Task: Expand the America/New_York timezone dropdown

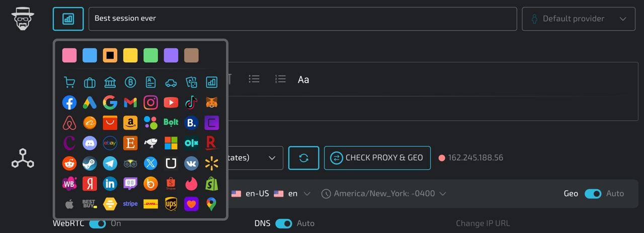Action: (x=384, y=194)
